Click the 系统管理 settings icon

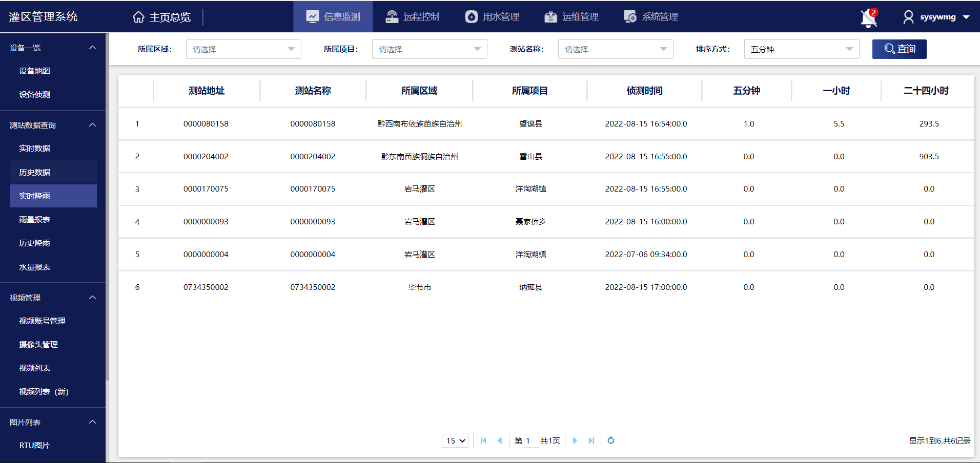[x=630, y=16]
